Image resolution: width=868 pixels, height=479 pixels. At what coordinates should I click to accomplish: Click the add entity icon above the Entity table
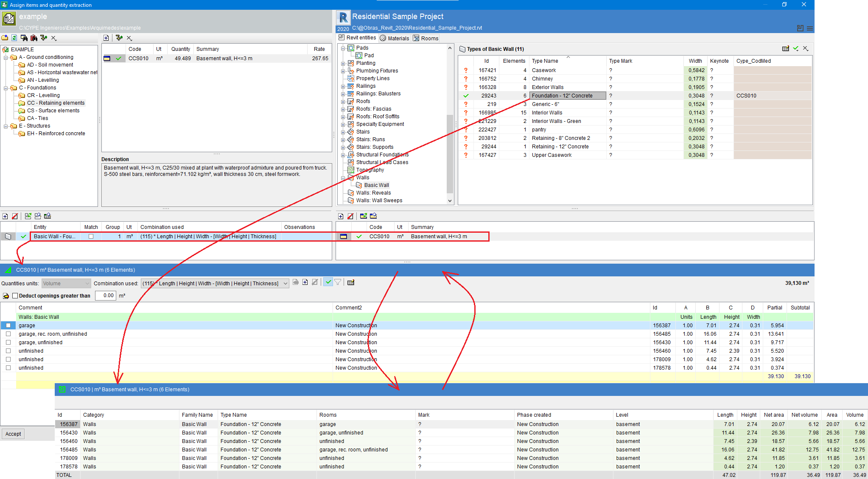[5, 216]
